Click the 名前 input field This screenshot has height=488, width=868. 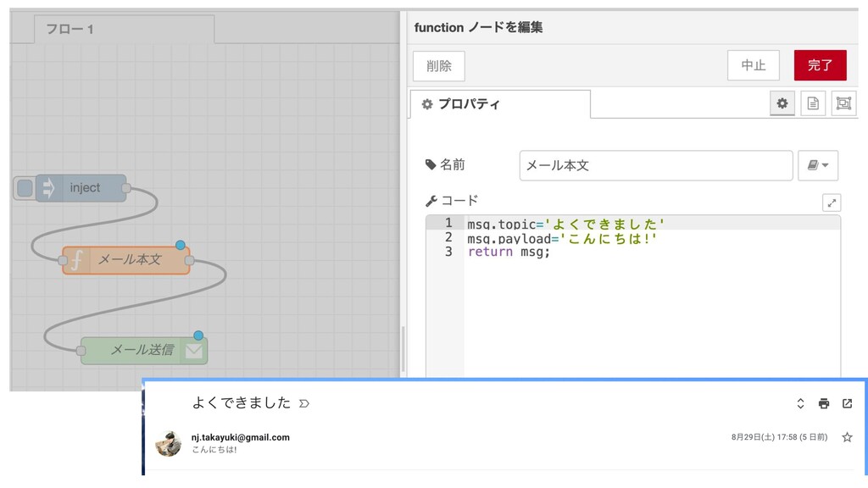click(x=656, y=165)
